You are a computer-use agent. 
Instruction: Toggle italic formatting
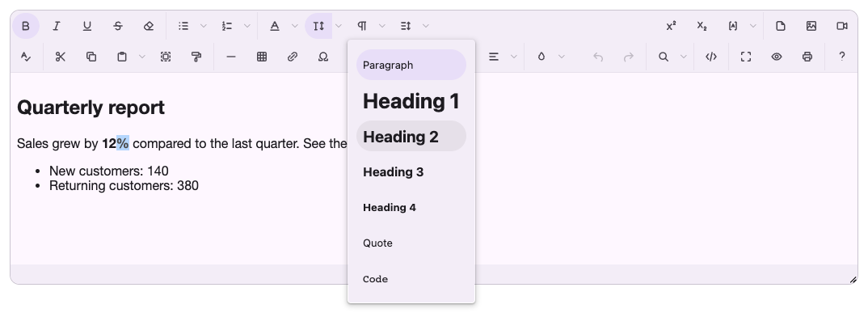(56, 26)
